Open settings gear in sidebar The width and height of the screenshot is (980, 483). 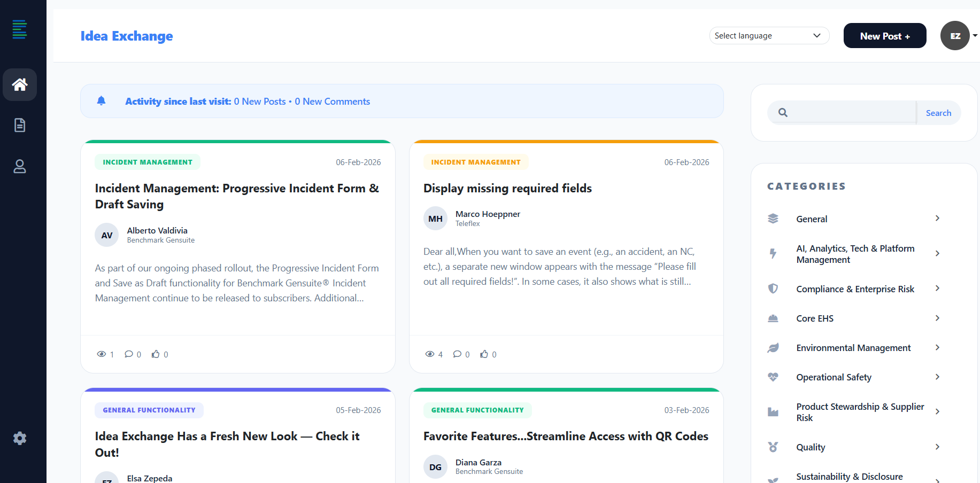pos(20,439)
